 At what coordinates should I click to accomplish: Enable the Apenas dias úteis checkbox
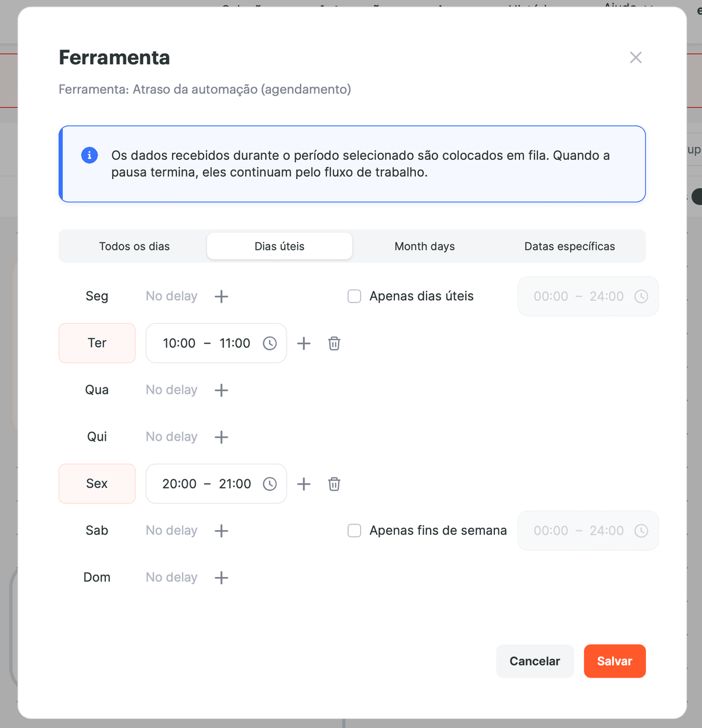[355, 296]
